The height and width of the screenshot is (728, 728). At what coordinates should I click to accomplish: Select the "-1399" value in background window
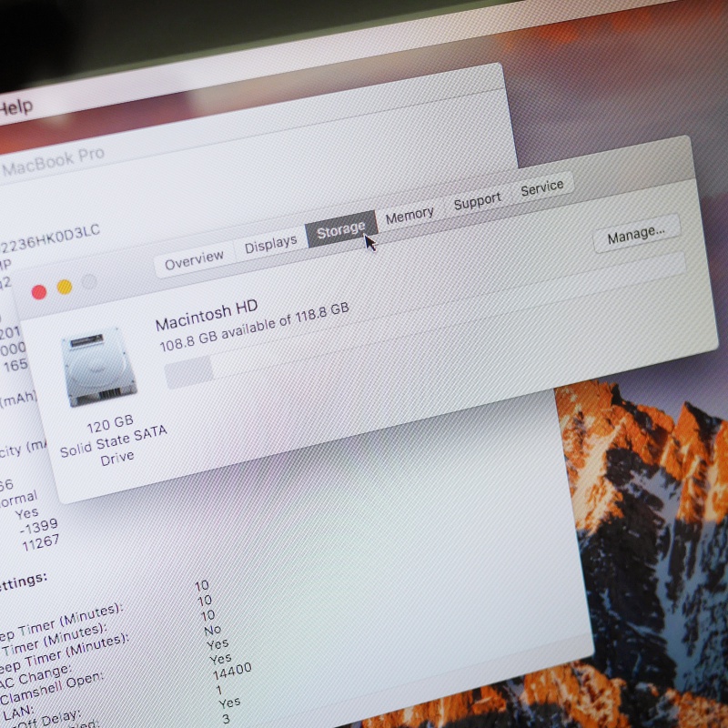click(x=39, y=527)
